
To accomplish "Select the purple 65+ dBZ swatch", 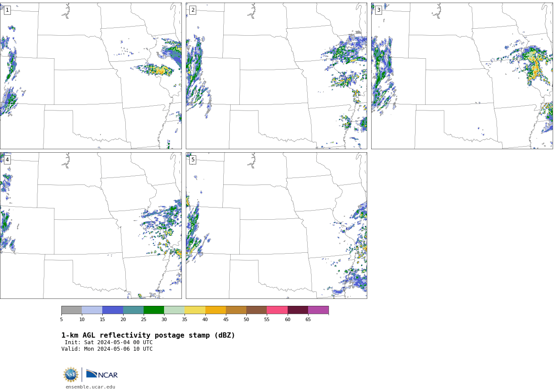I will [318, 310].
